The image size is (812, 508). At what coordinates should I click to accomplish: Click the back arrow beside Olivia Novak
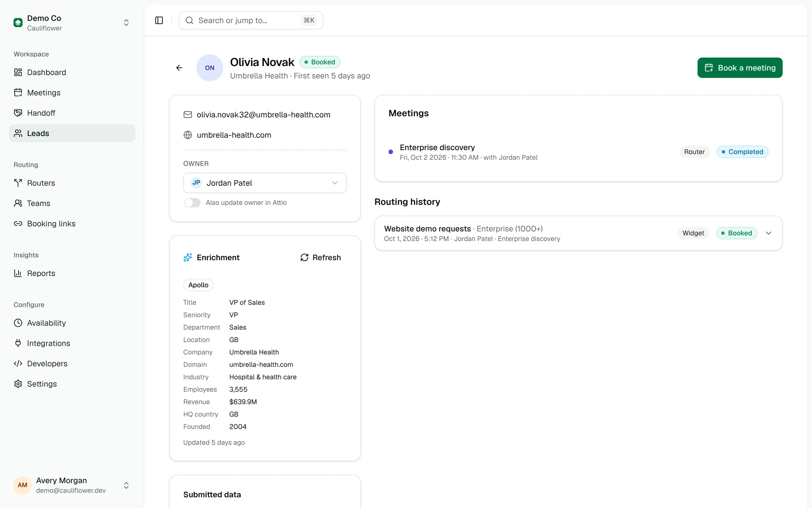click(179, 68)
